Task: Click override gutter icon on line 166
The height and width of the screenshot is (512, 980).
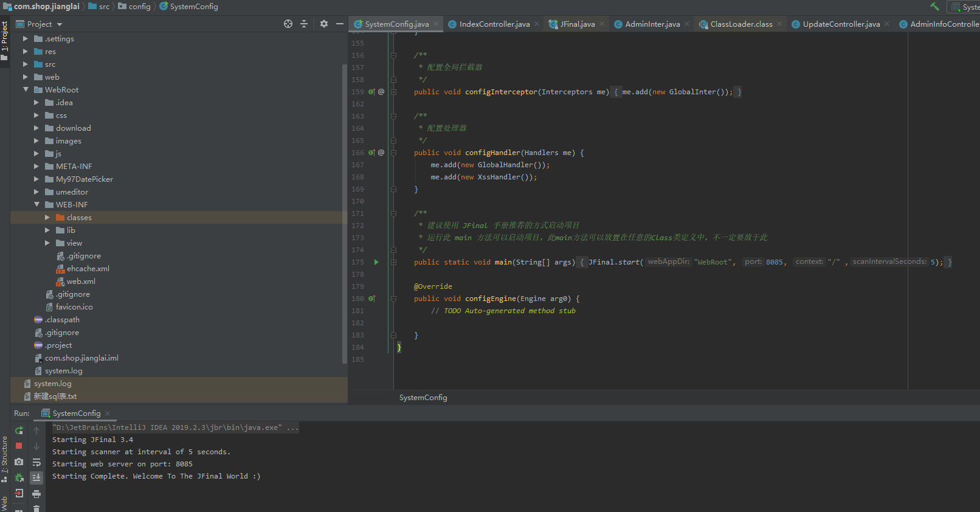Action: coord(371,153)
